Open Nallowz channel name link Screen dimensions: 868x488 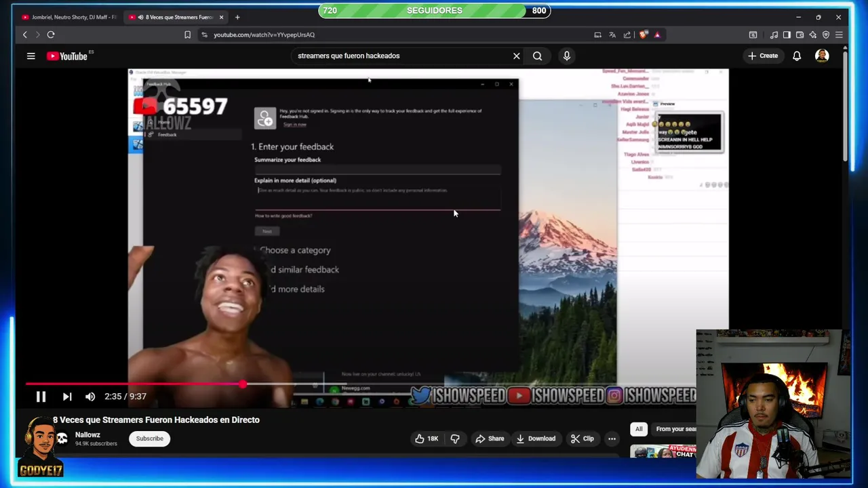[87, 434]
